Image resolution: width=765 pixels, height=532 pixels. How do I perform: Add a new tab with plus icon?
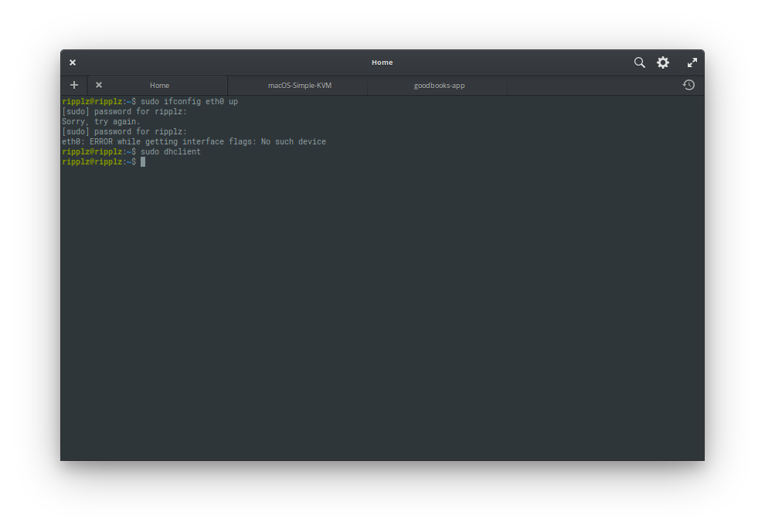click(74, 85)
